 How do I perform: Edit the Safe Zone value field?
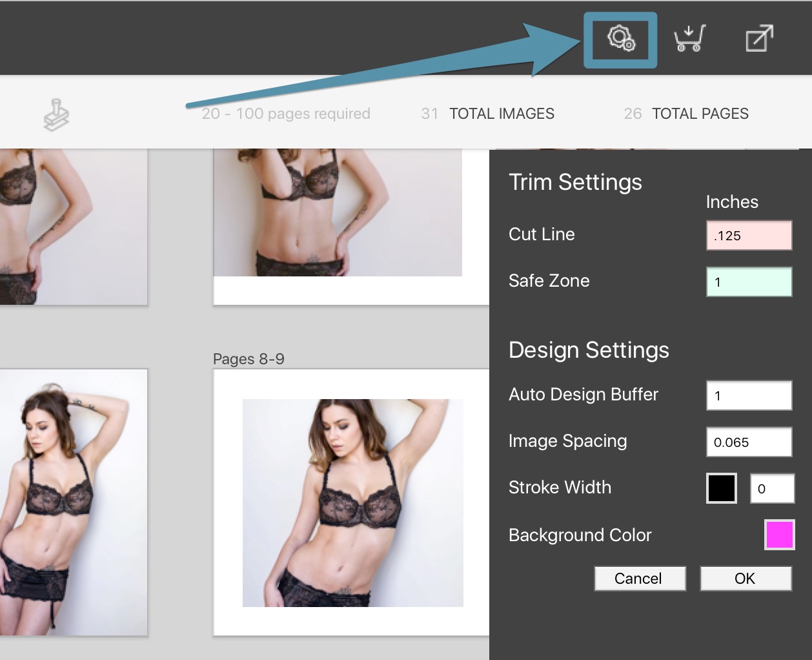[749, 282]
